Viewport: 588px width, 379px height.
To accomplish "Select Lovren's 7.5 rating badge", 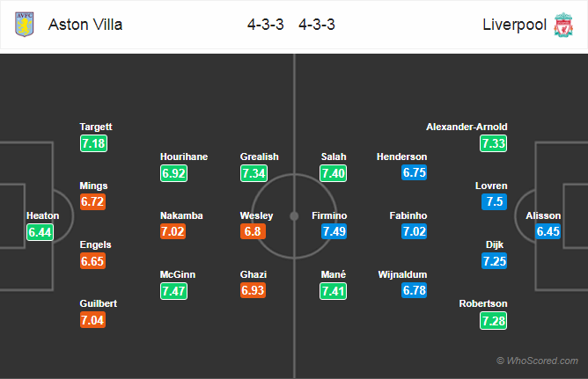I will [x=494, y=201].
